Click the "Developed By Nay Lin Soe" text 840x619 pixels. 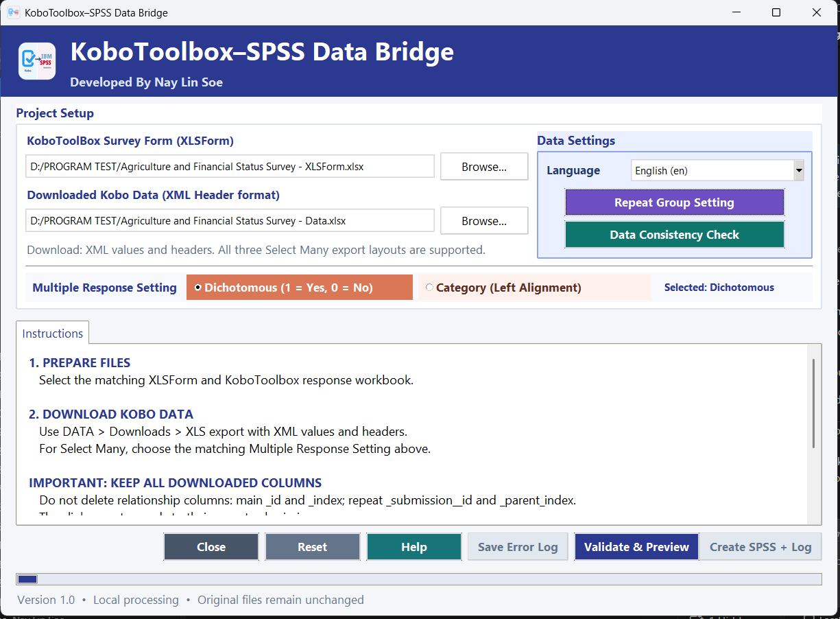[x=146, y=82]
